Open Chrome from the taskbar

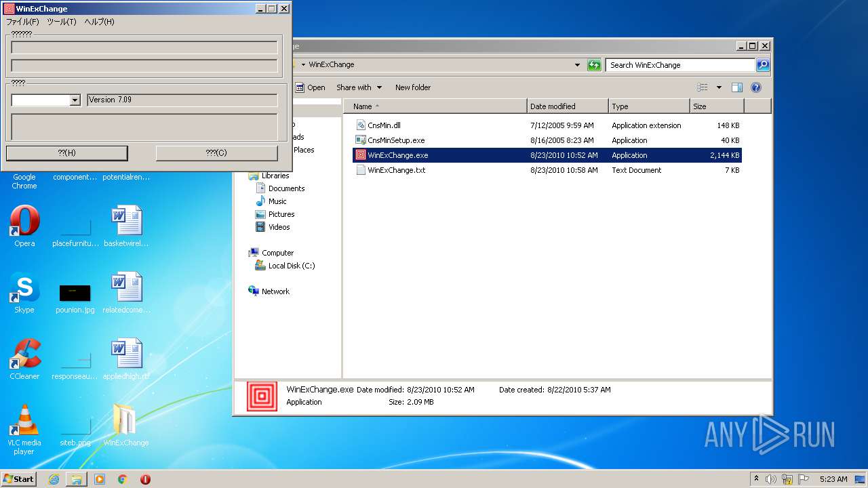click(x=122, y=479)
